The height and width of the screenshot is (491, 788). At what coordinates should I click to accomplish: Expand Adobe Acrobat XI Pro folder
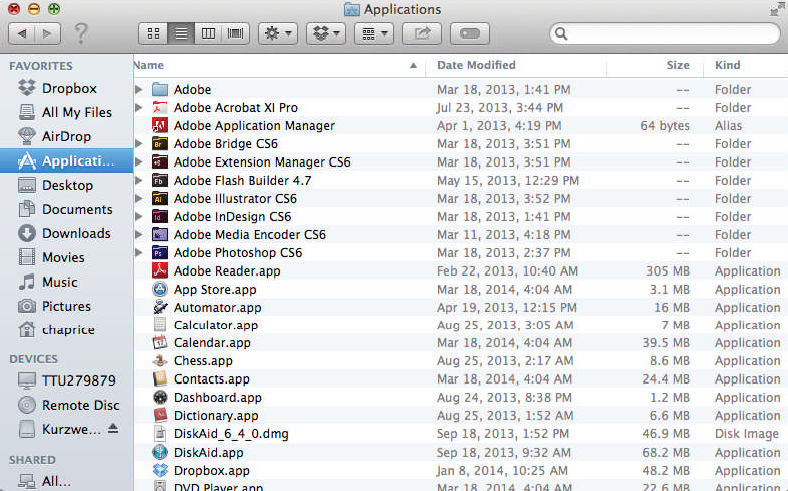point(139,108)
